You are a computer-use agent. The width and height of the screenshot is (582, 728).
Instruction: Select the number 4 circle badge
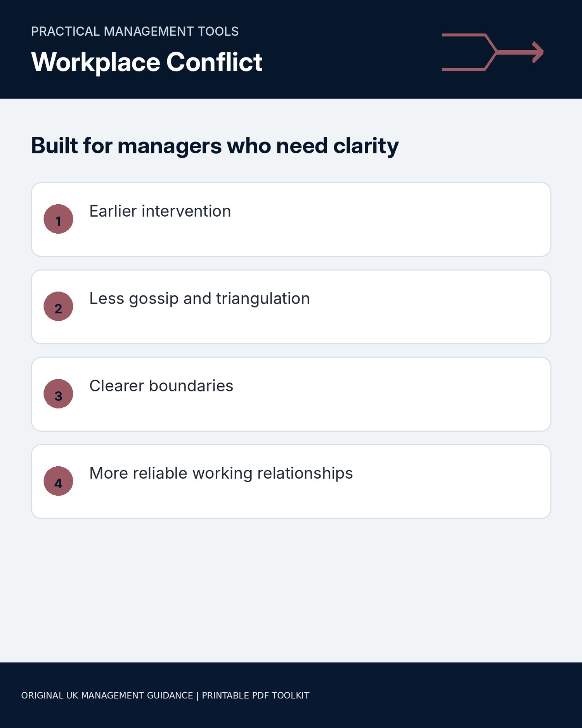(x=58, y=481)
